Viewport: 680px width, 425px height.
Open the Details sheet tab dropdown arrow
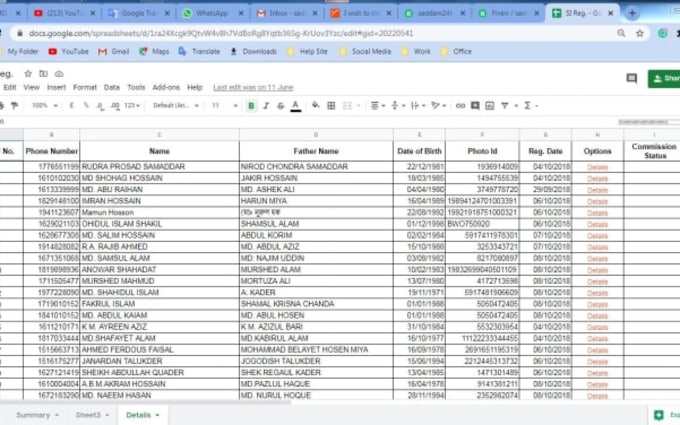(x=157, y=415)
